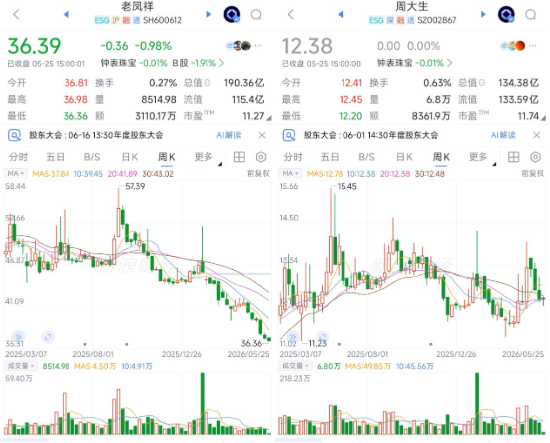Viewport: 550px width, 443px height.
Task: Open the round assistant icon on 老凤祥 panel
Action: click(232, 15)
